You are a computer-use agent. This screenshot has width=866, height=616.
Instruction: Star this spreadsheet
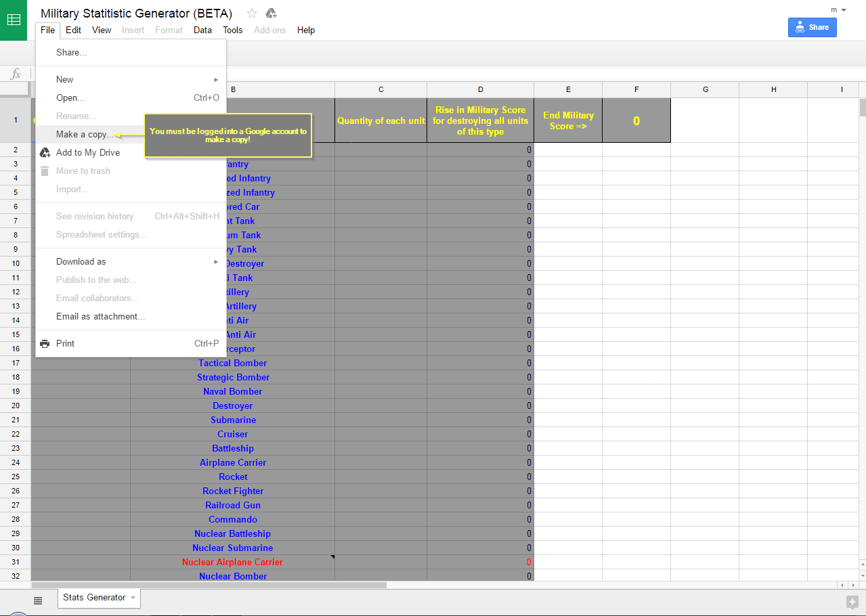coord(252,14)
